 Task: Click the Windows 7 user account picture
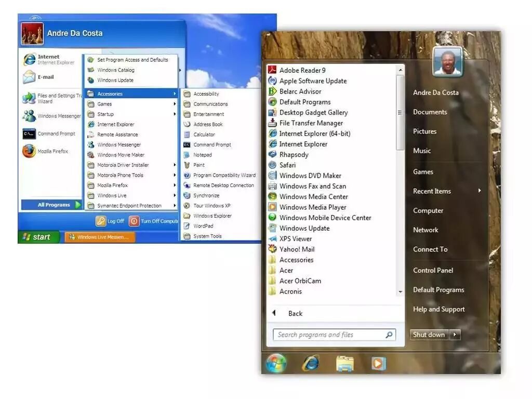click(448, 61)
